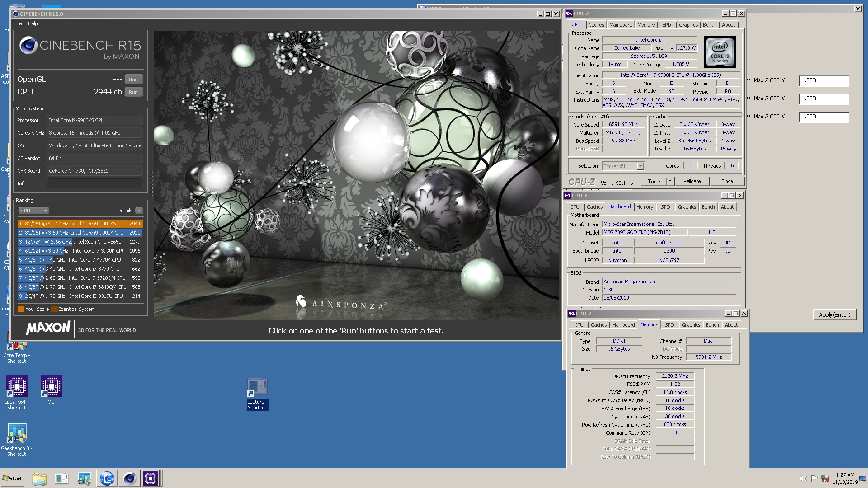Select ranking entry Intel Core i9-9900KS 2944
The height and width of the screenshot is (488, 868).
[80, 224]
